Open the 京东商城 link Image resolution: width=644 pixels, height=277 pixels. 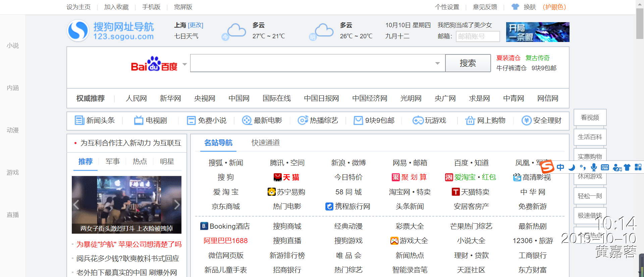click(x=226, y=206)
